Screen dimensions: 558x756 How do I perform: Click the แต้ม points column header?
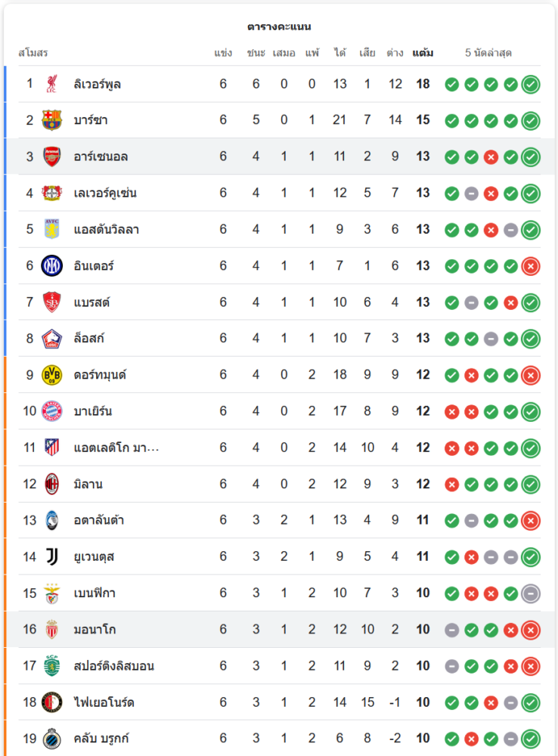tap(423, 53)
